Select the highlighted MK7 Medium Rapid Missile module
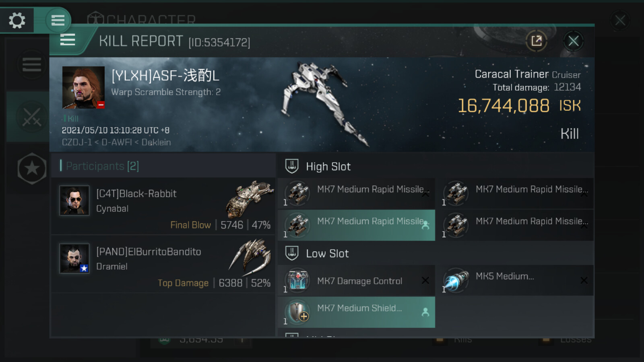The image size is (644, 362). pyautogui.click(x=356, y=225)
